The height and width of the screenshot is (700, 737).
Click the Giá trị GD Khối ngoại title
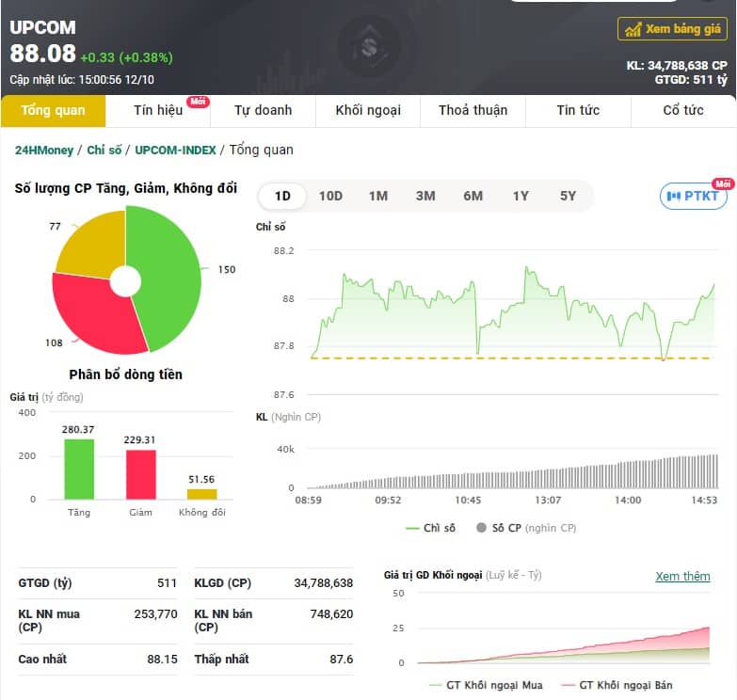[x=433, y=575]
